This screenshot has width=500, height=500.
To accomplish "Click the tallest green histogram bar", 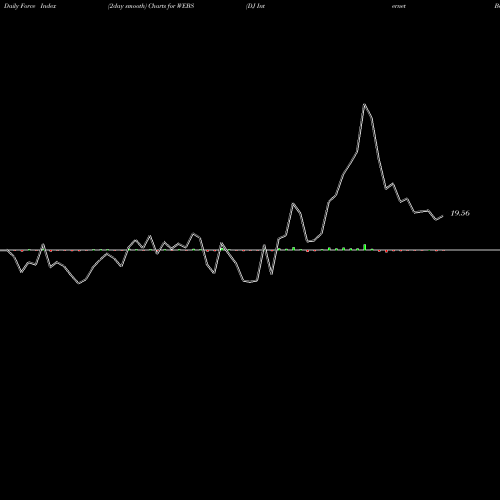I will 365,247.
